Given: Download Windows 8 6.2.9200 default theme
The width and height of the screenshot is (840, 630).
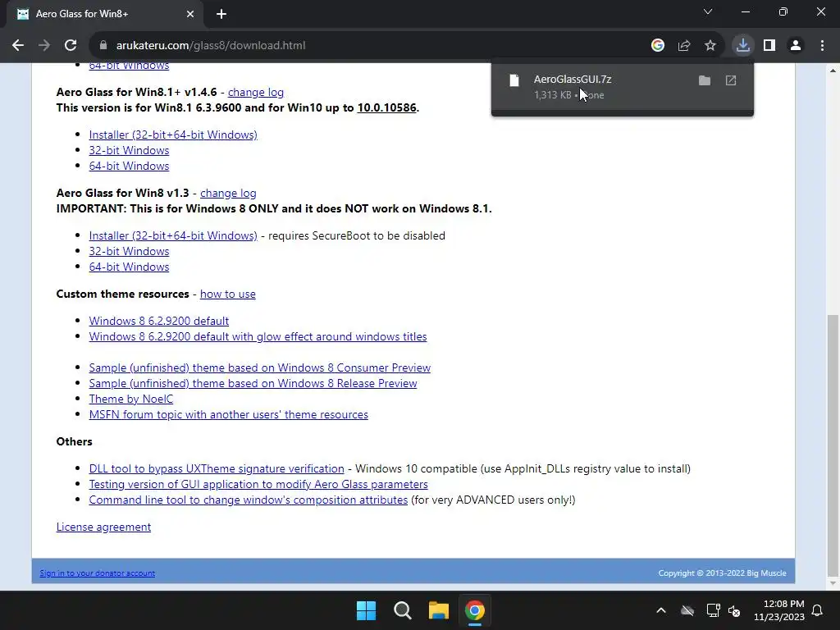Looking at the screenshot, I should 158,321.
